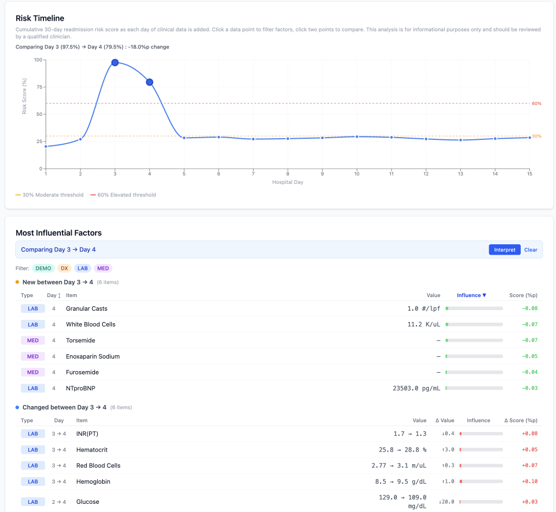Select the Granular Casts row

click(279, 308)
